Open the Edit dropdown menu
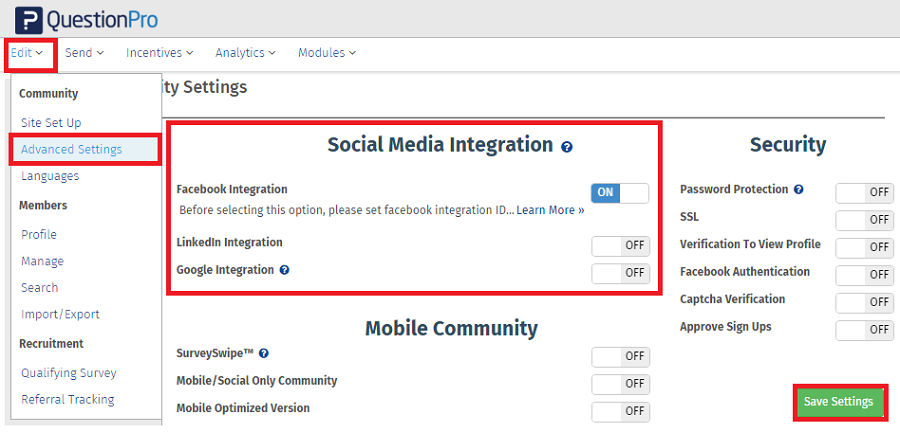The image size is (900, 433). point(27,53)
